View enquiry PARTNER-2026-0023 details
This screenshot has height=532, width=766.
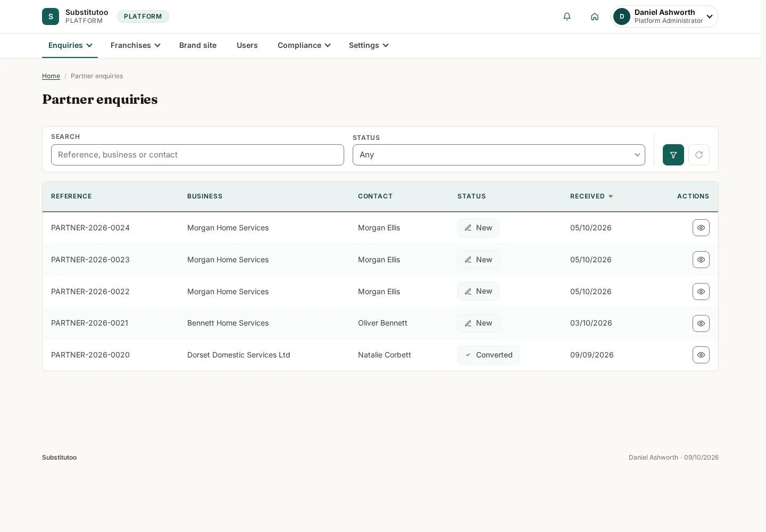click(701, 260)
